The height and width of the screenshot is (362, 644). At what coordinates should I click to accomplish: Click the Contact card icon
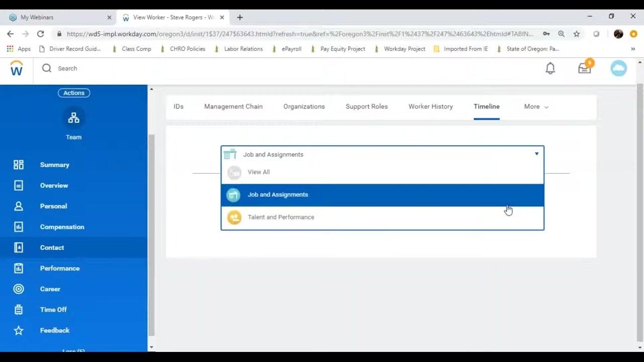(19, 247)
